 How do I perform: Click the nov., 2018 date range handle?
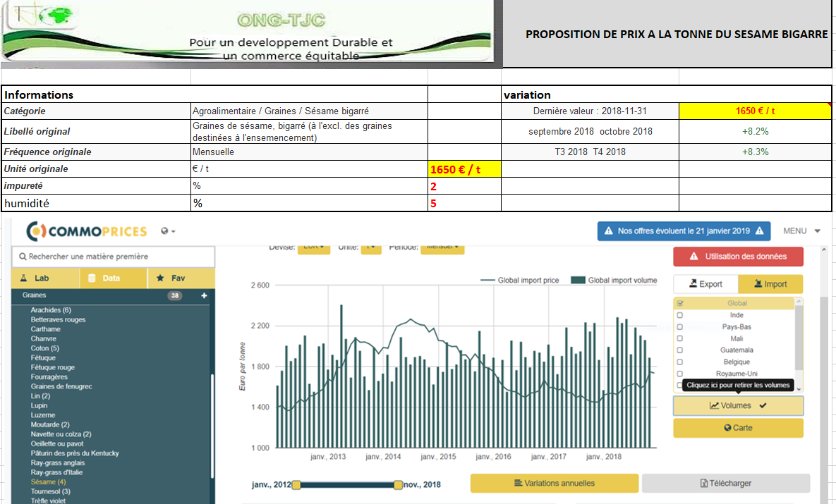point(398,485)
